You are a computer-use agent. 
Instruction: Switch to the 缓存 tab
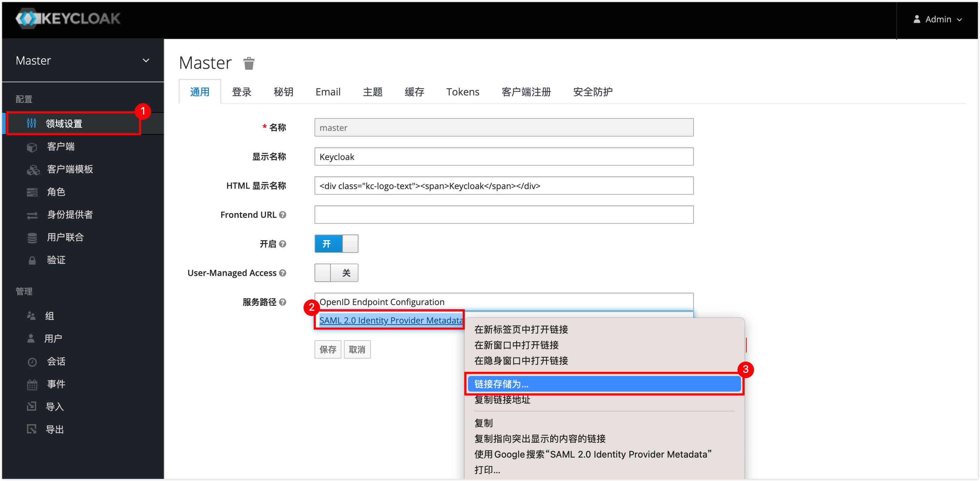[414, 92]
